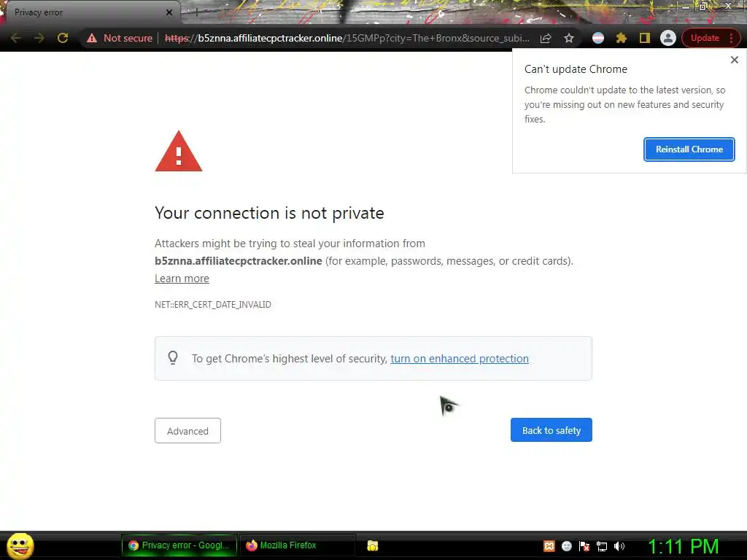Go forward with the arrow button
Image resolution: width=747 pixels, height=560 pixels.
coord(39,38)
